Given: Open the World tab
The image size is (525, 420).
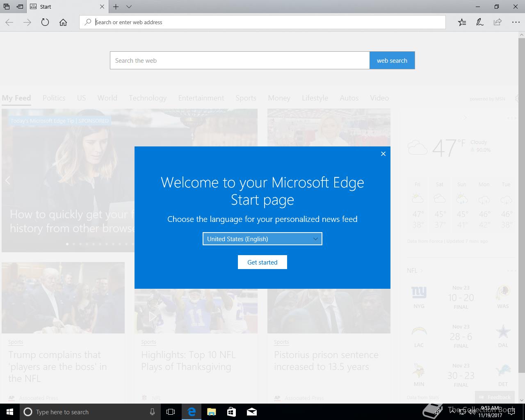Looking at the screenshot, I should point(107,98).
